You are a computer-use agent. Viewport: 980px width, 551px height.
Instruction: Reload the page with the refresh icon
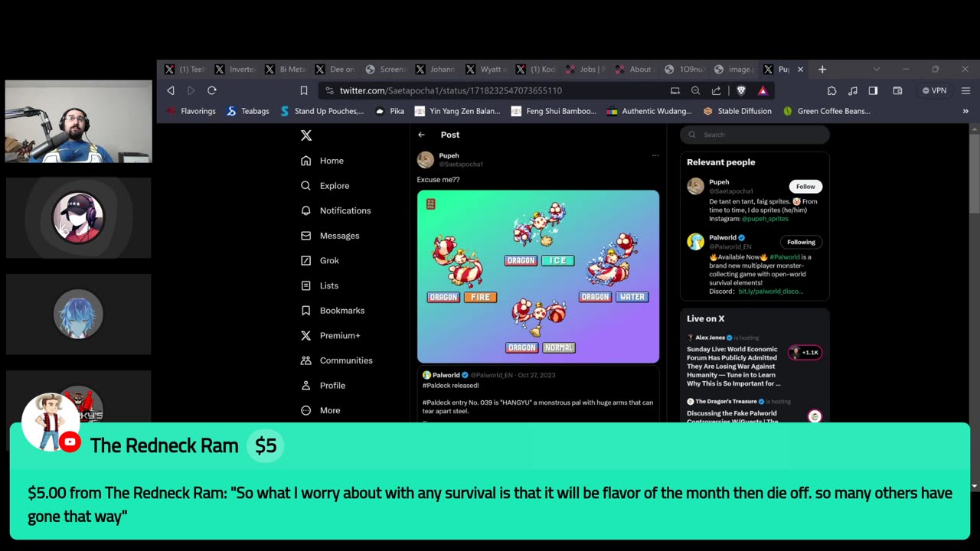212,90
